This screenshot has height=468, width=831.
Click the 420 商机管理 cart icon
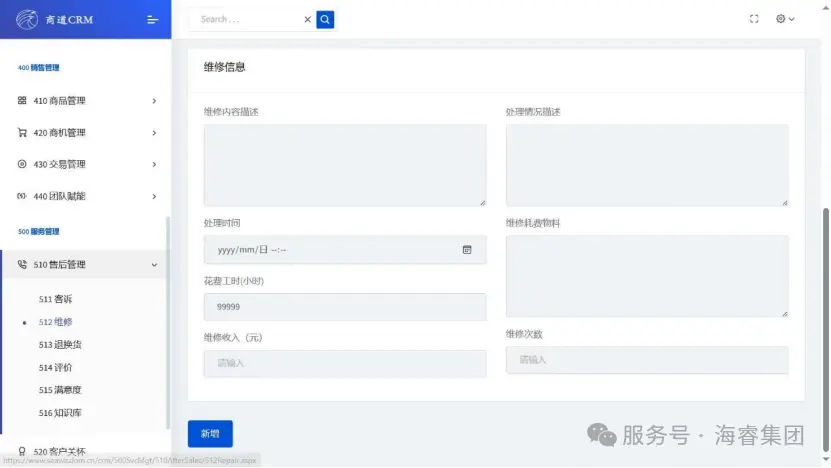tap(22, 133)
